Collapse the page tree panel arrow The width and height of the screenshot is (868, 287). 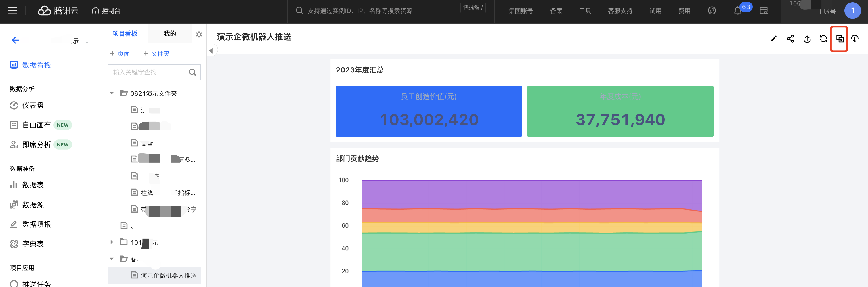[211, 51]
